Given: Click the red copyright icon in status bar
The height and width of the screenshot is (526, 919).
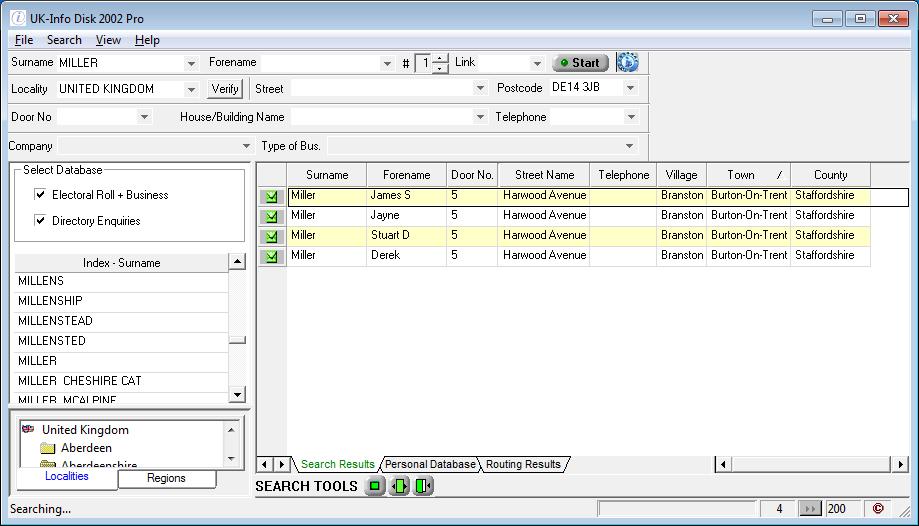Looking at the screenshot, I should click(878, 509).
